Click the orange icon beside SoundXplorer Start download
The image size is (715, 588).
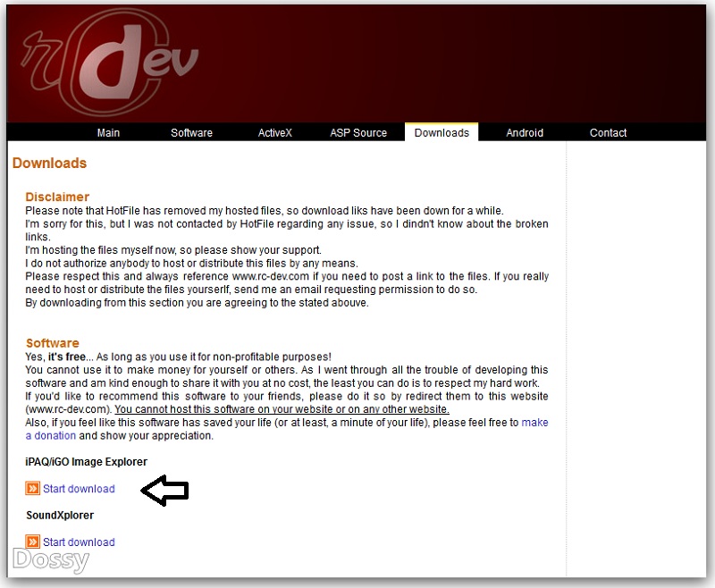[32, 542]
